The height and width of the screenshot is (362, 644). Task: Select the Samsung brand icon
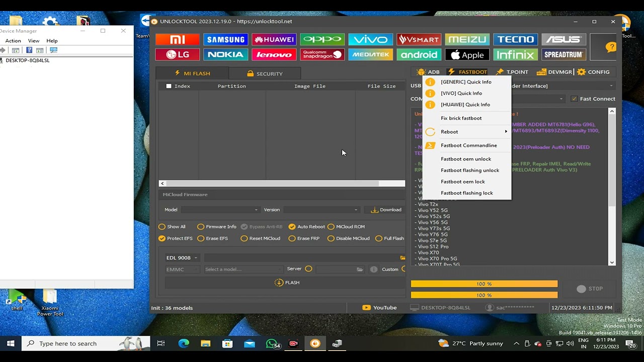(225, 39)
